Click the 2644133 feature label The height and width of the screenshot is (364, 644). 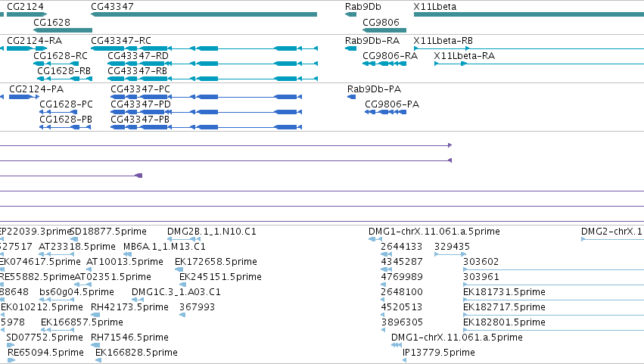click(402, 247)
